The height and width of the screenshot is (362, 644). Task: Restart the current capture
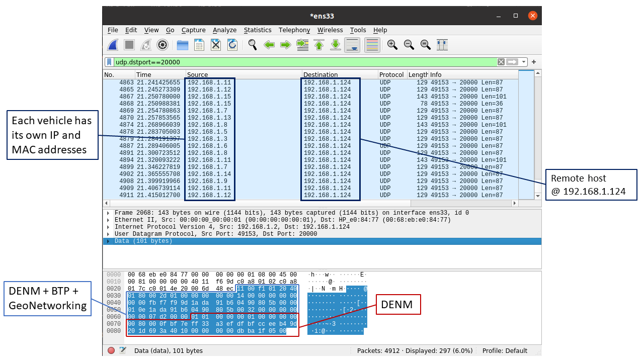point(145,45)
